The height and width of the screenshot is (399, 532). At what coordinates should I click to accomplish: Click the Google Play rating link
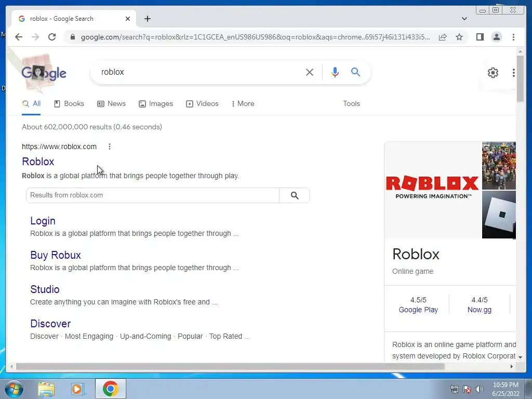(418, 310)
